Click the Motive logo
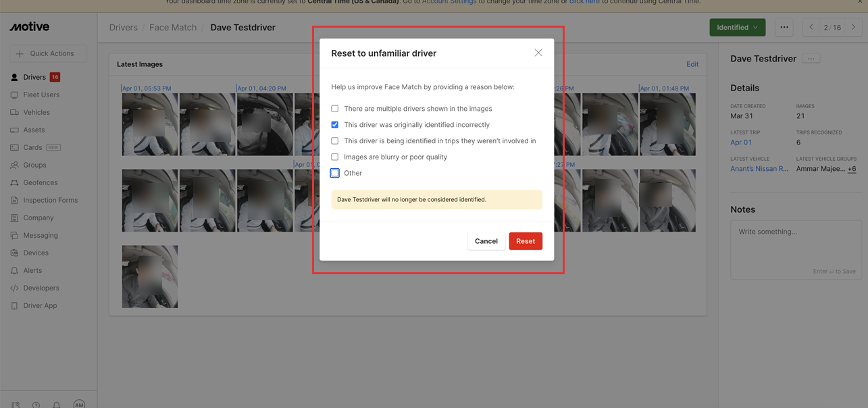Image resolution: width=868 pixels, height=408 pixels. click(x=29, y=27)
